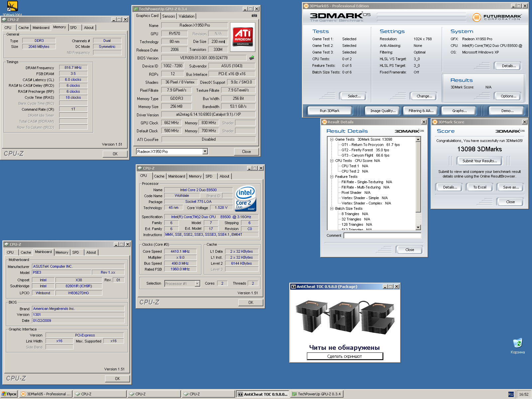
Task: Click Close in the Result Details window
Action: click(410, 250)
